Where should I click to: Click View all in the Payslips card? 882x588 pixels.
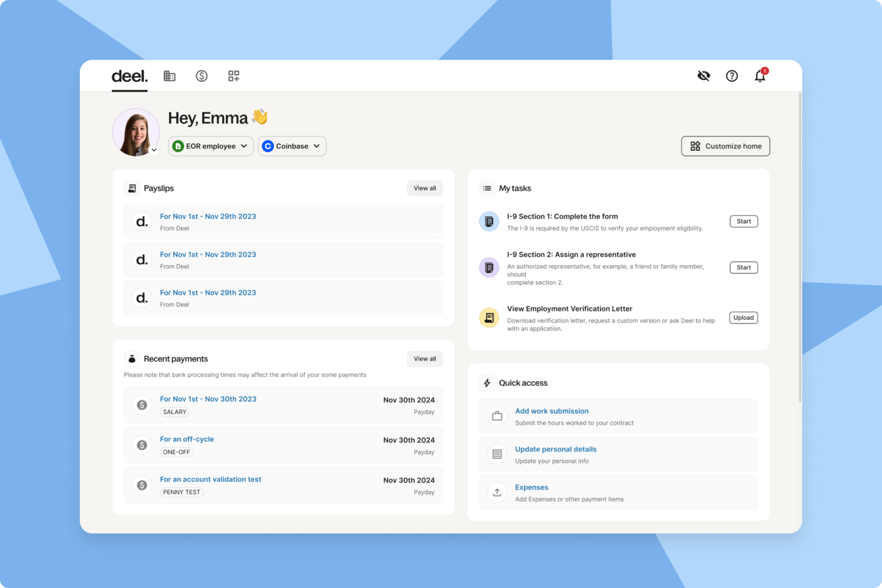point(424,188)
